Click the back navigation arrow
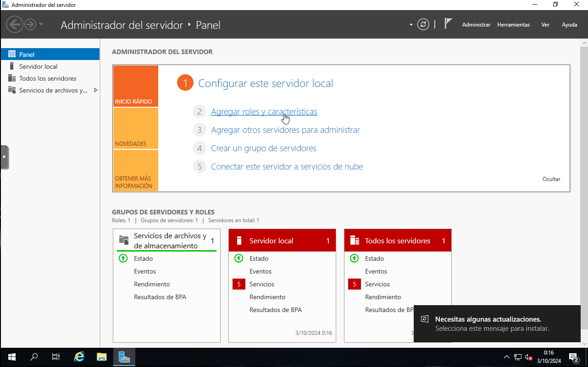Viewport: 588px width, 367px height. [15, 24]
